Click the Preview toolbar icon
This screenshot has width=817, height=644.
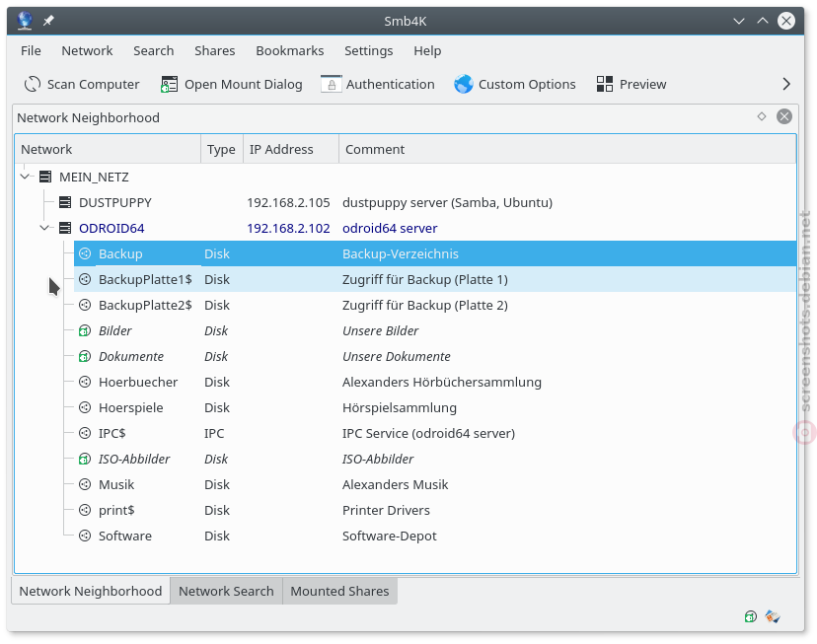click(x=605, y=84)
